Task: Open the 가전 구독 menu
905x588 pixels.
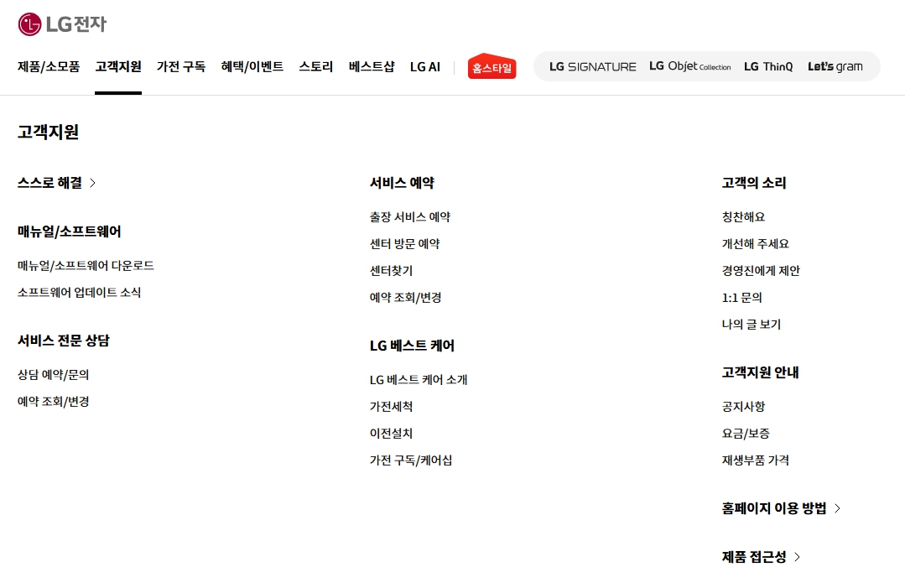Action: click(x=181, y=67)
